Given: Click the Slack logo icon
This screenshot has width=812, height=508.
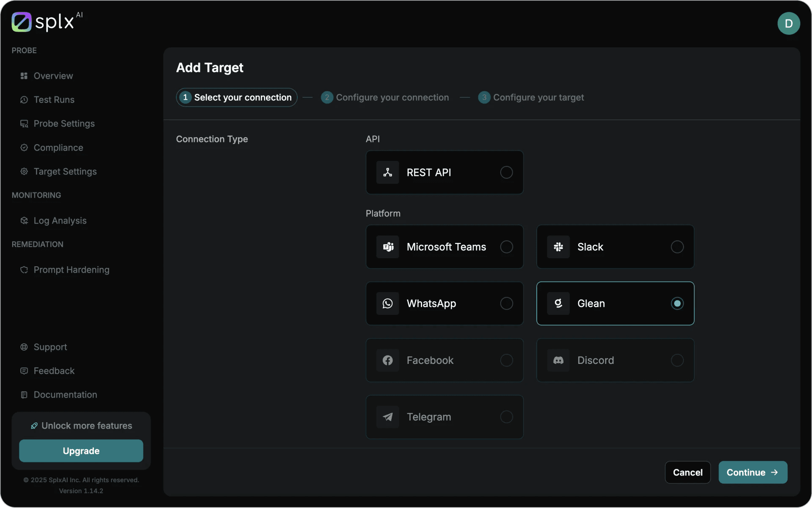Looking at the screenshot, I should [x=558, y=247].
